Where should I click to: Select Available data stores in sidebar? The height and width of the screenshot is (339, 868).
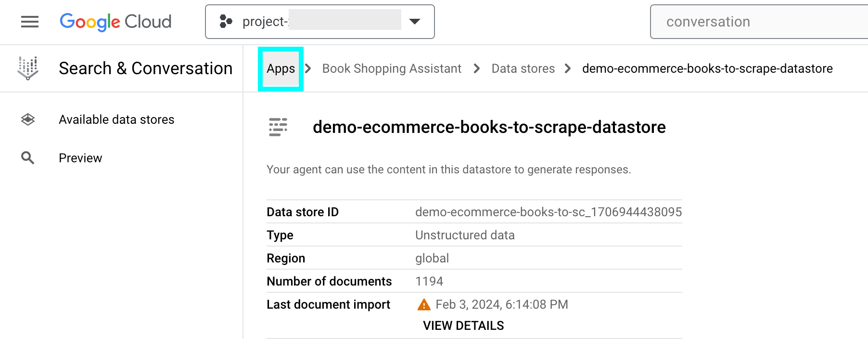tap(116, 119)
